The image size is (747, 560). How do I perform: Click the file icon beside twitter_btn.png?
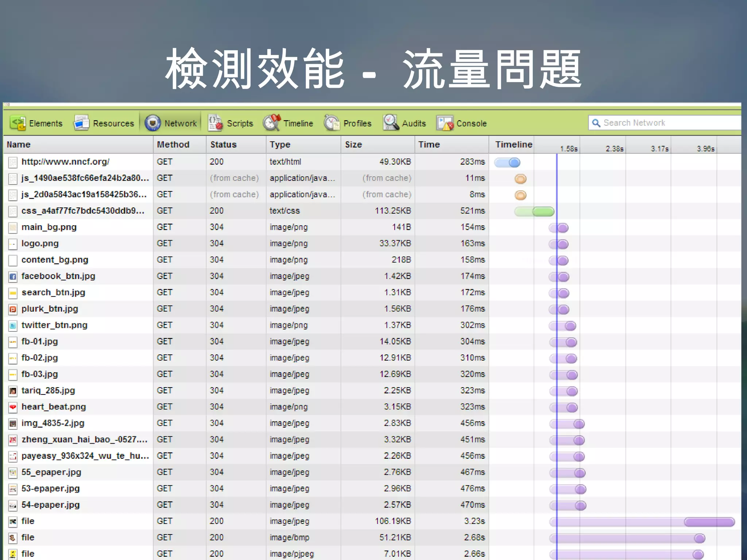(13, 326)
